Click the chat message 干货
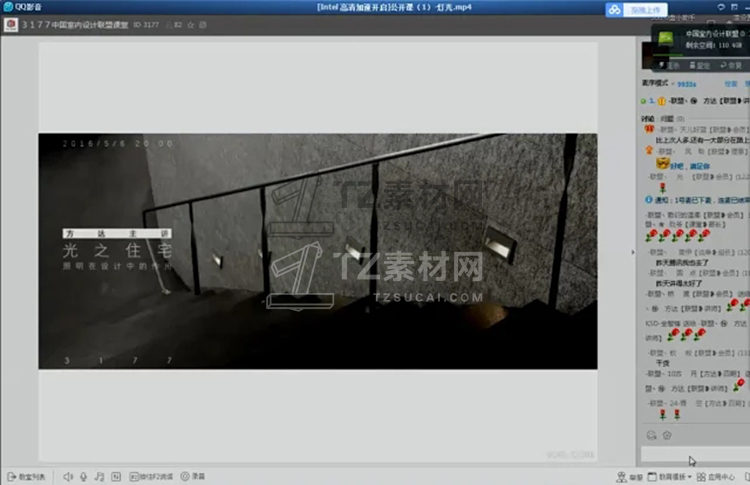Screen dimensions: 750x485 pyautogui.click(x=662, y=363)
